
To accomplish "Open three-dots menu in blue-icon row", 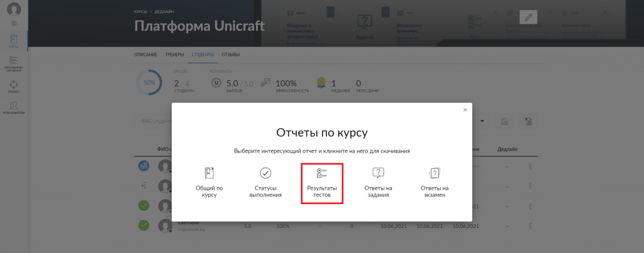I will [x=531, y=166].
